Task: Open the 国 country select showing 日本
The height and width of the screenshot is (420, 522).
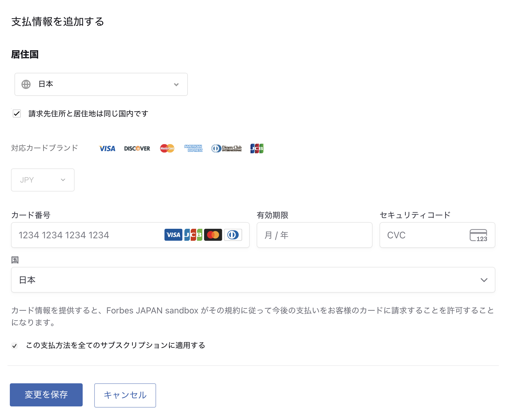Action: click(253, 280)
